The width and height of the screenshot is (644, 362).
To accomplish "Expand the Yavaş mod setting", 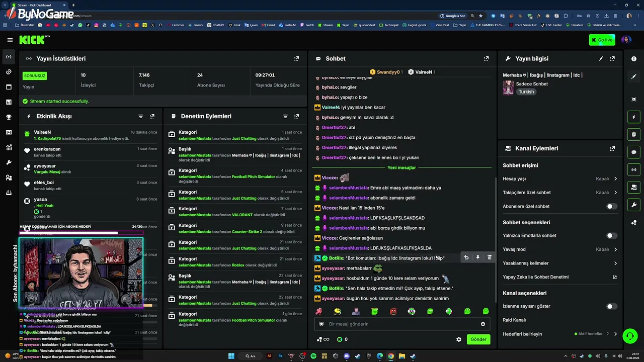I will (x=560, y=249).
